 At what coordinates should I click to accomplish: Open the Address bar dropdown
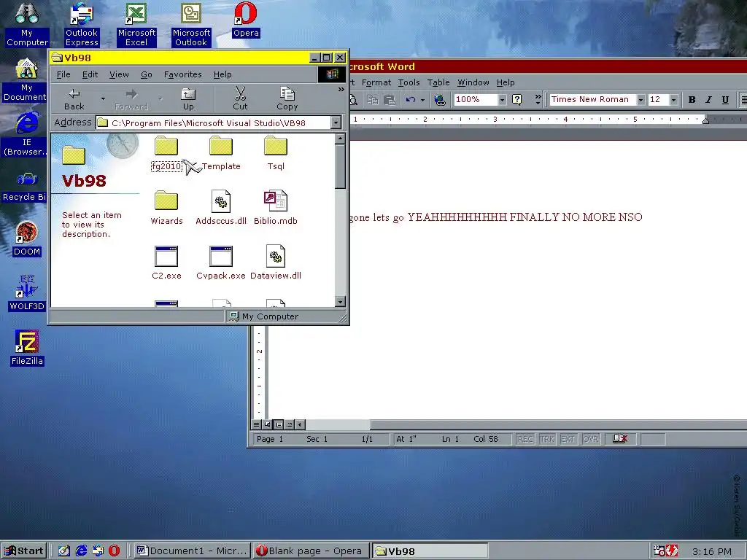pyautogui.click(x=336, y=122)
